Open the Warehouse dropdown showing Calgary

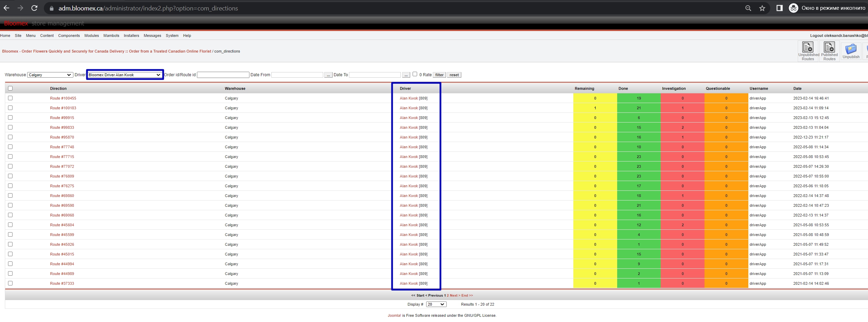[50, 75]
